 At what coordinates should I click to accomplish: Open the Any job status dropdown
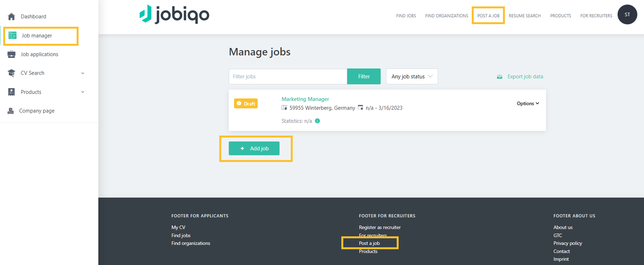click(412, 76)
